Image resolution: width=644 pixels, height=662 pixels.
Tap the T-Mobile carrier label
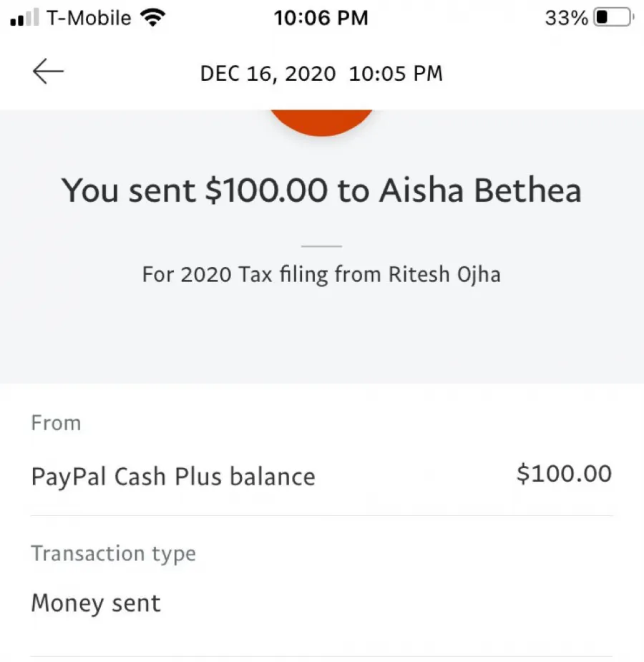click(x=89, y=18)
